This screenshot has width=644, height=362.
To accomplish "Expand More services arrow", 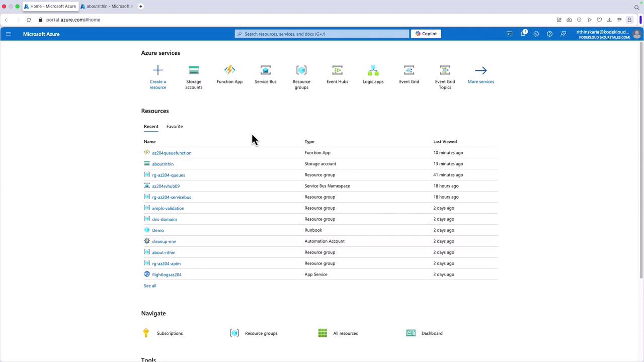I will click(x=480, y=70).
